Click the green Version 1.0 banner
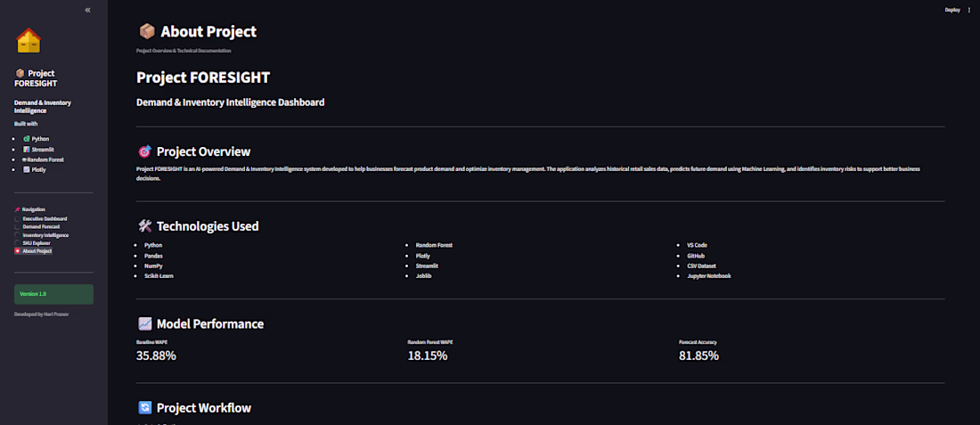 pos(53,294)
